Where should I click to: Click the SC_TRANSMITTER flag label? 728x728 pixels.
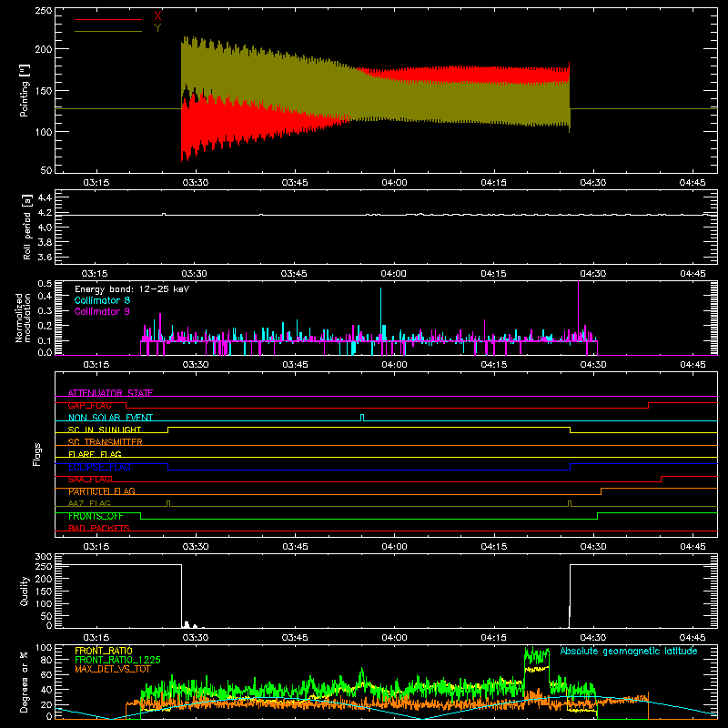pos(106,442)
